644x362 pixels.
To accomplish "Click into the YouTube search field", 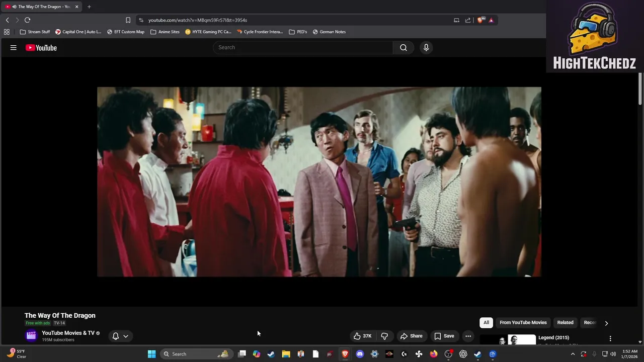I will pos(303,47).
